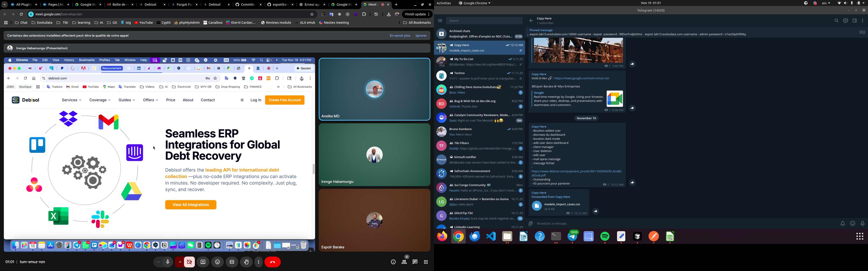Screen dimensions: 868x271
Task: Open the channel discussion comments icon
Action: [845, 21]
